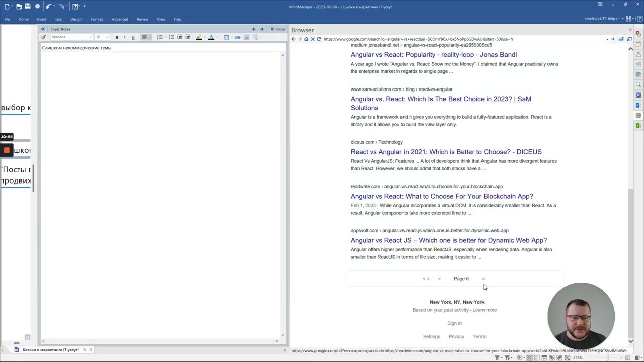
Task: Stop loading in the Browser pane
Action: 313,39
